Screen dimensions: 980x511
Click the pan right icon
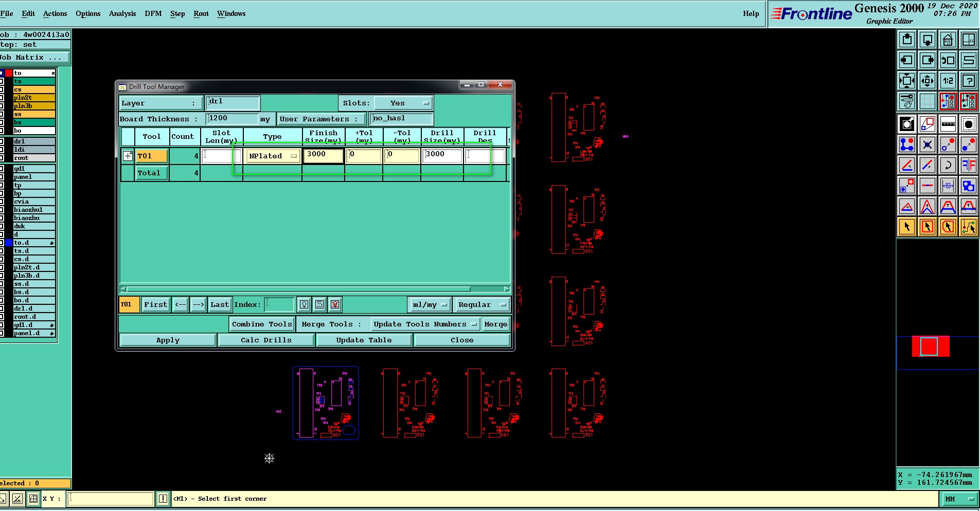pos(927,60)
